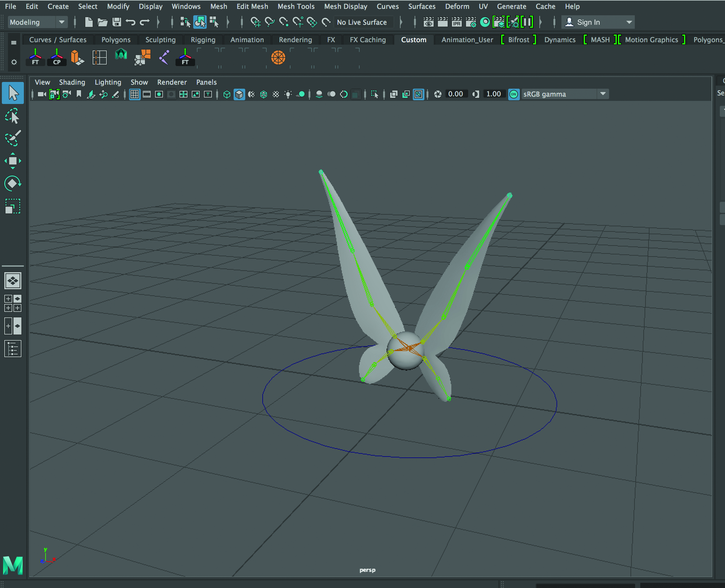The width and height of the screenshot is (725, 588).
Task: Pick the Rotate tool
Action: (x=13, y=183)
